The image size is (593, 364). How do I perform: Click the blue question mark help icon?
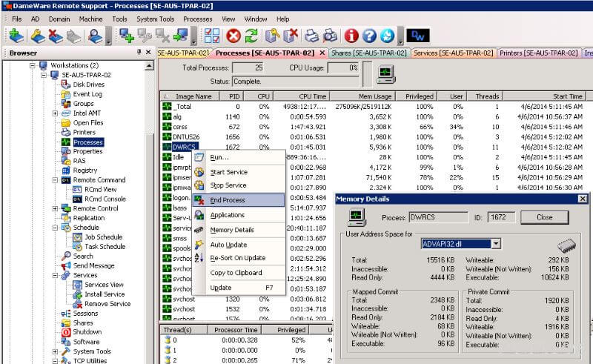[369, 36]
